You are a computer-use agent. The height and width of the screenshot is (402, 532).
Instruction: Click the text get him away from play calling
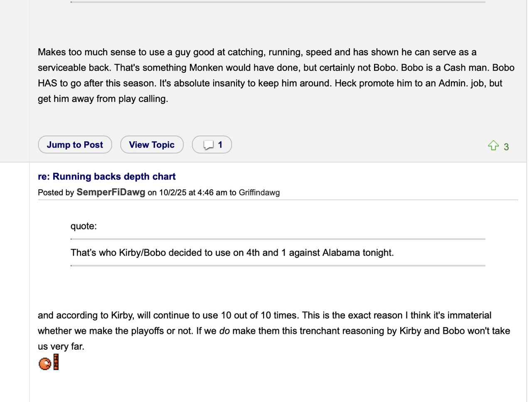[103, 99]
